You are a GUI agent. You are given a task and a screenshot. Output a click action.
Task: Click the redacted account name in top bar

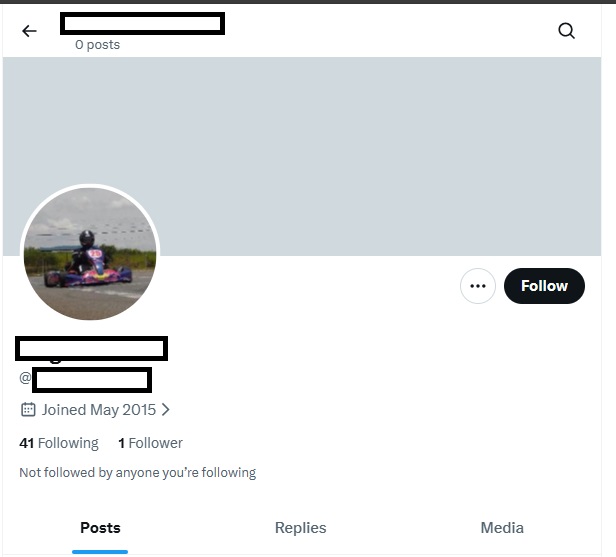(x=142, y=23)
